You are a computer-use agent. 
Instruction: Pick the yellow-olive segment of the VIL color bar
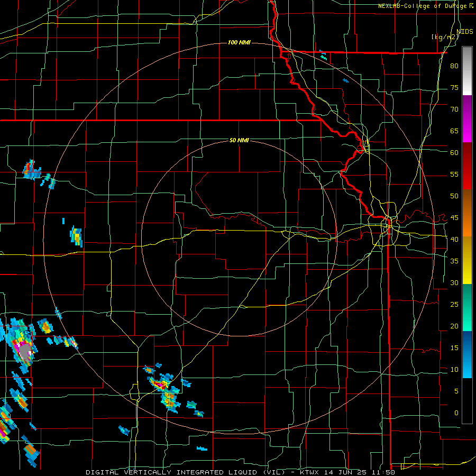(x=467, y=260)
